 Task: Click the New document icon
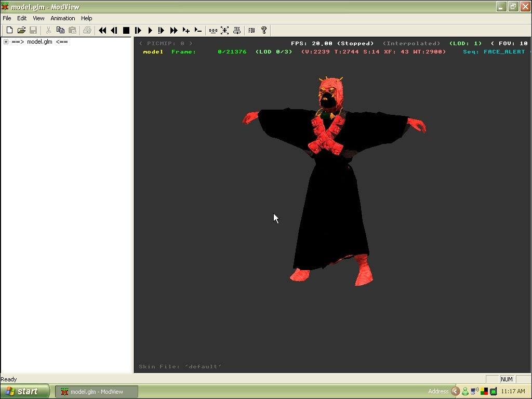9,31
